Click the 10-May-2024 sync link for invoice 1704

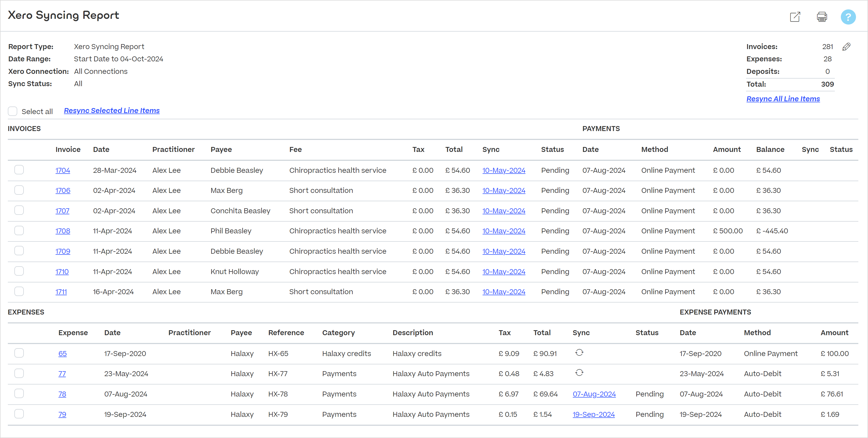coord(504,170)
